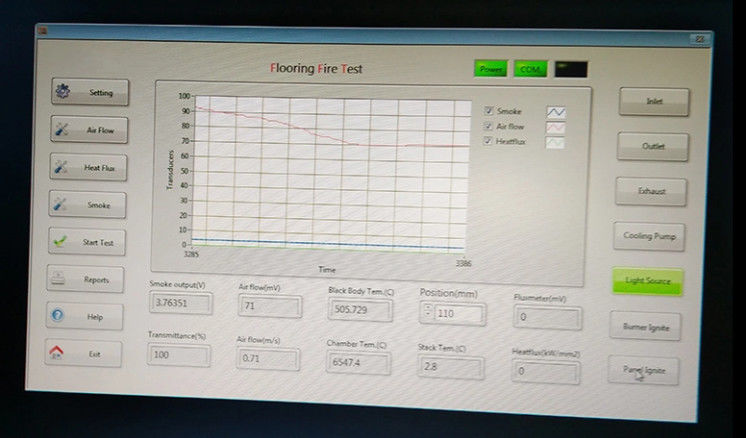
Task: Turn off the green Light Source button
Action: click(647, 281)
